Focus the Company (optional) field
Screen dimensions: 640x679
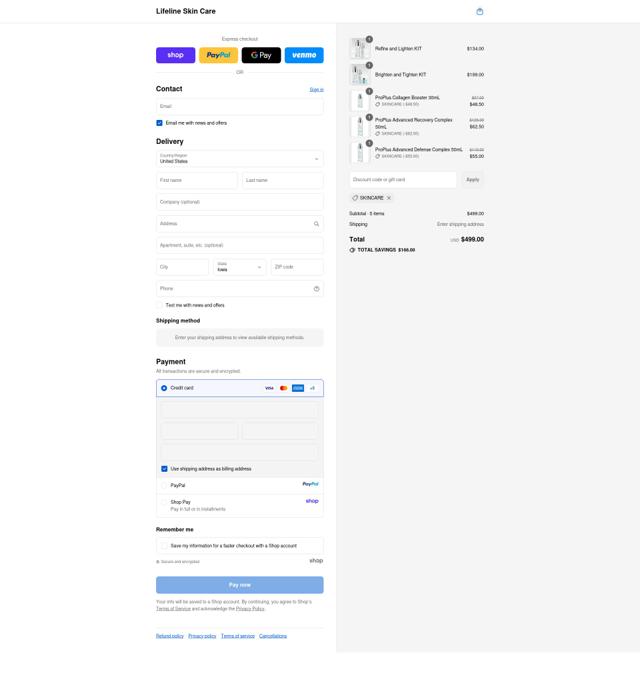[239, 202]
